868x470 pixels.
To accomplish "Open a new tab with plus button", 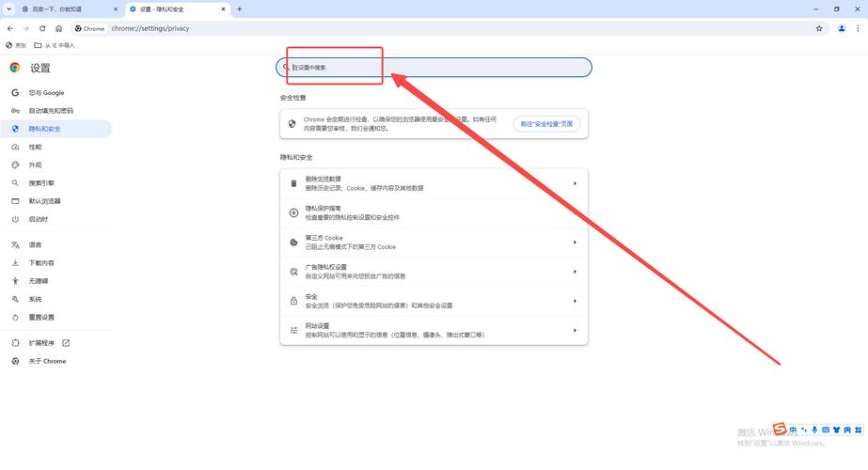I will (239, 8).
